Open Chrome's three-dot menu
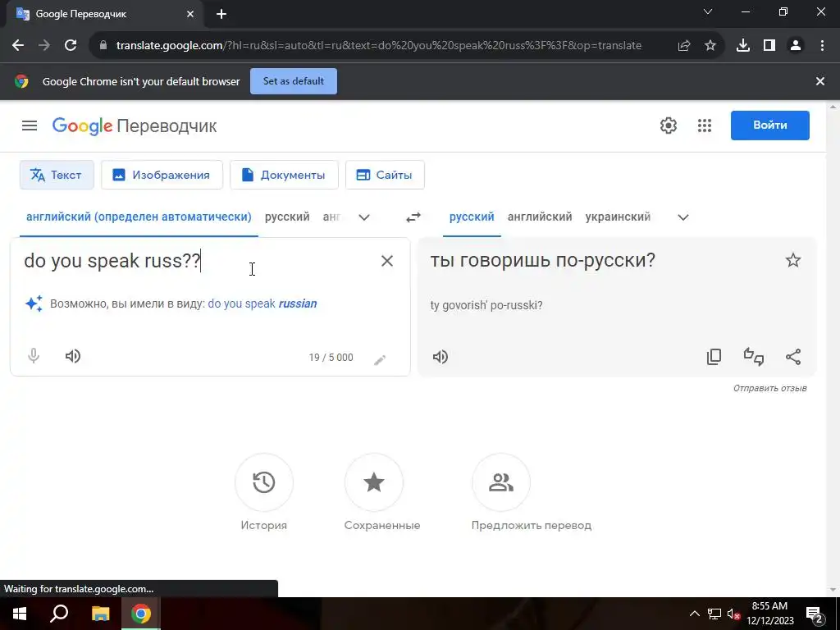840x630 pixels. (822, 46)
